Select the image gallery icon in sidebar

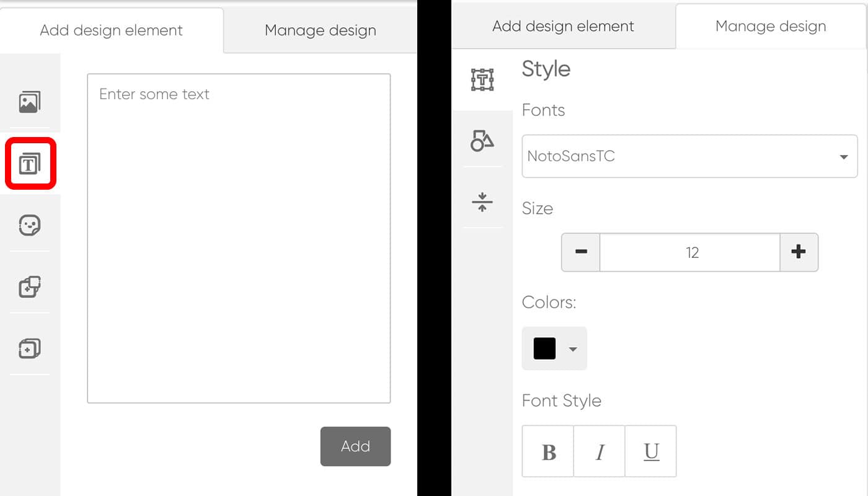(x=29, y=102)
